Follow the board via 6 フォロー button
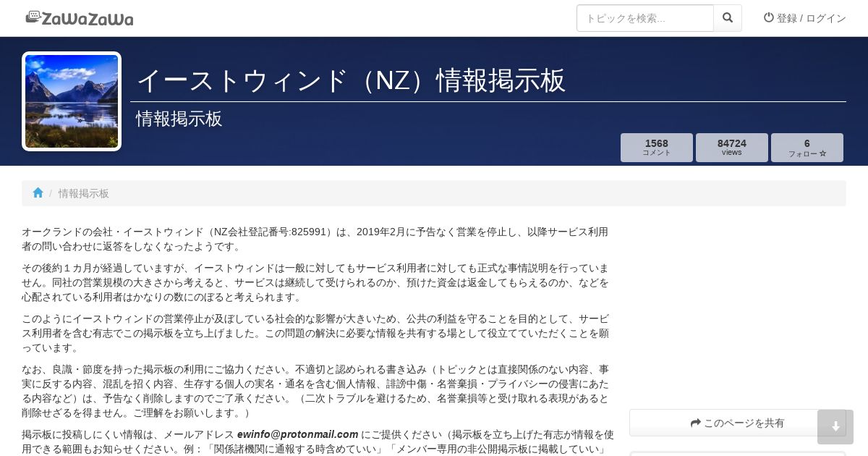This screenshot has height=456, width=868. pos(807,148)
